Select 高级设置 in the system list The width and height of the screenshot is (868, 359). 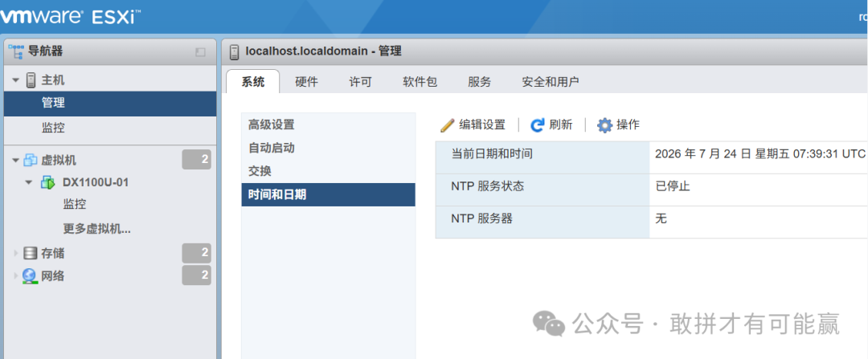pos(328,125)
